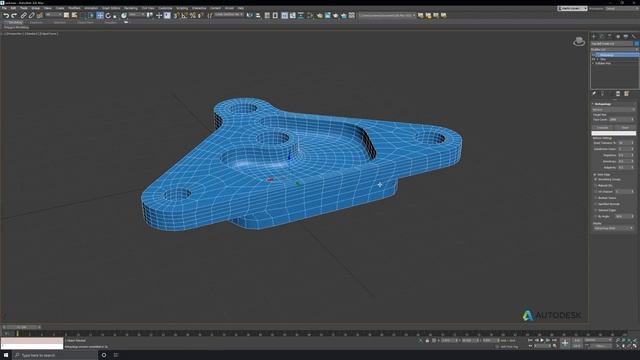This screenshot has height=360, width=640.
Task: Switch to the Hierarchy command panel tab
Action: coord(610,36)
